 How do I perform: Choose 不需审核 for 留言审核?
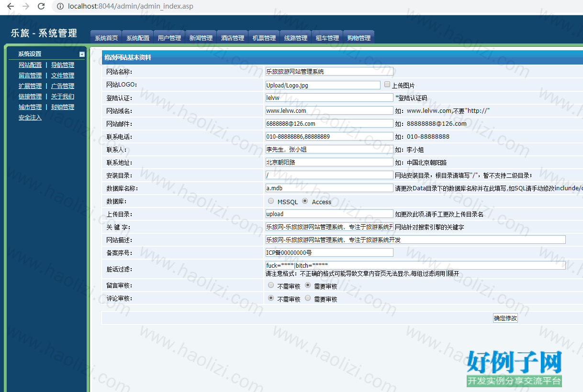point(271,285)
